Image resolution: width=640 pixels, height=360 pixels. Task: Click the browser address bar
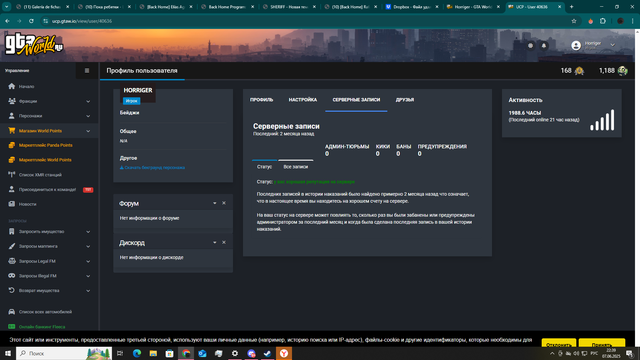[306, 21]
